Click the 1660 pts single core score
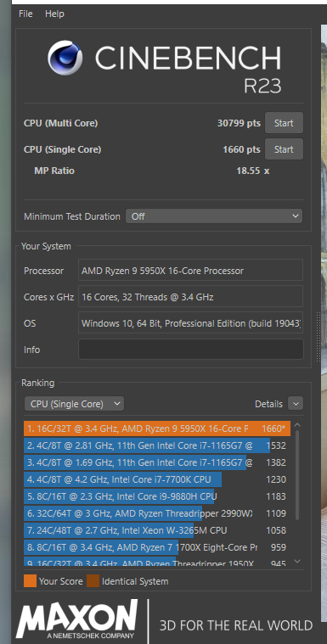 [241, 149]
